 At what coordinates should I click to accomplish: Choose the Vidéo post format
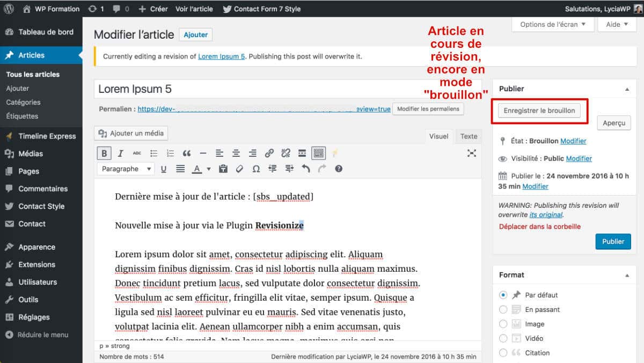click(x=503, y=338)
